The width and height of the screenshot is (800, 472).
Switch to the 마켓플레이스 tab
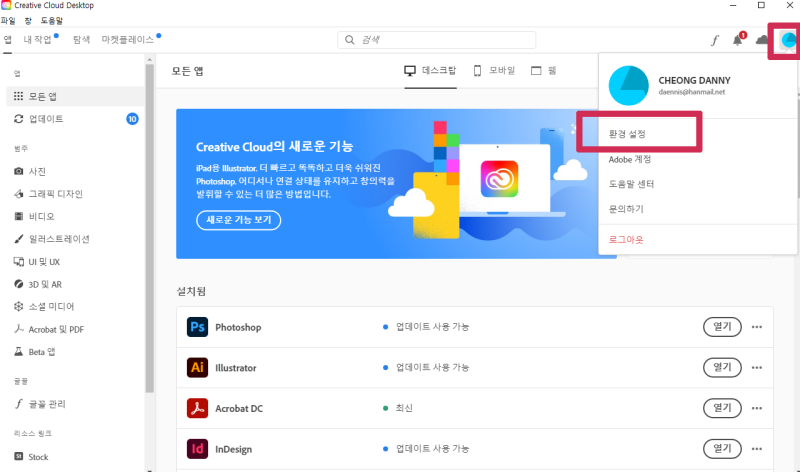pyautogui.click(x=128, y=40)
